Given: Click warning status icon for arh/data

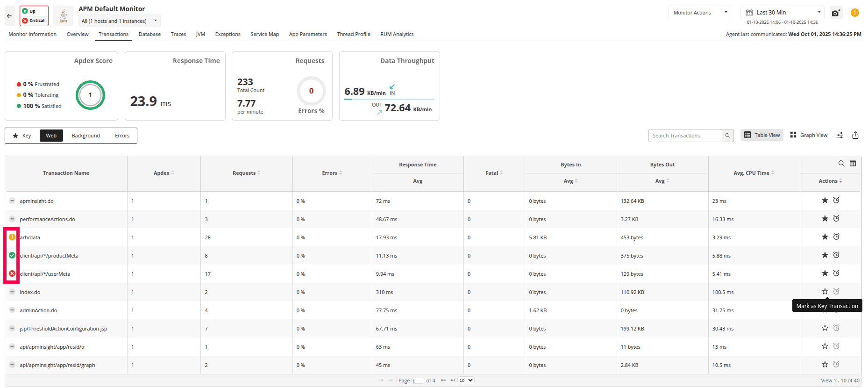Looking at the screenshot, I should coord(12,237).
